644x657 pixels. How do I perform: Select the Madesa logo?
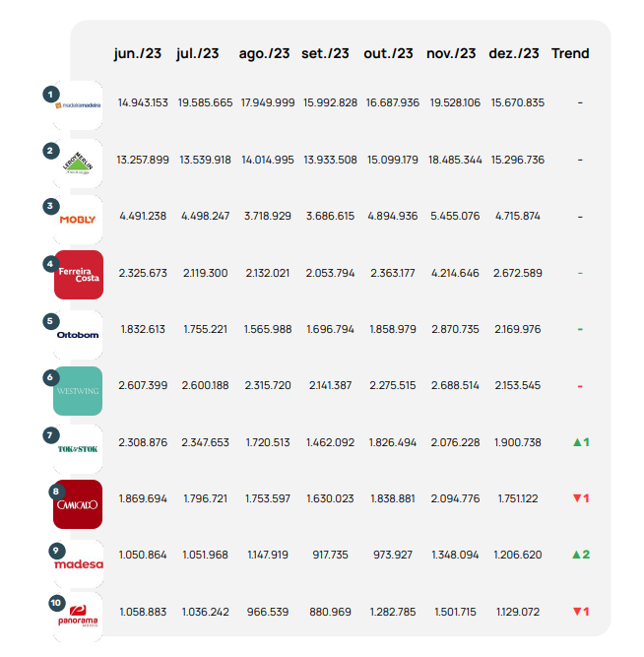[x=79, y=563]
